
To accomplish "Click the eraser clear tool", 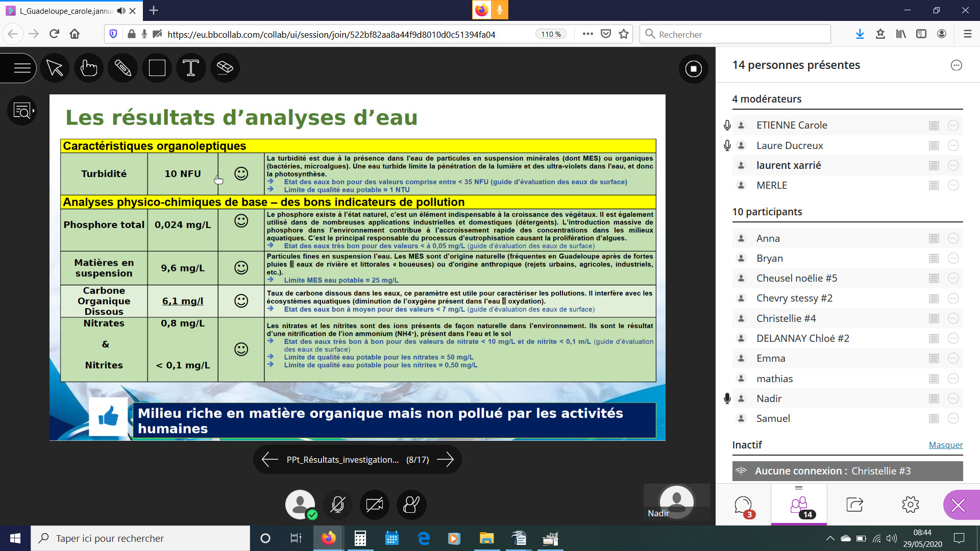I will [x=225, y=68].
